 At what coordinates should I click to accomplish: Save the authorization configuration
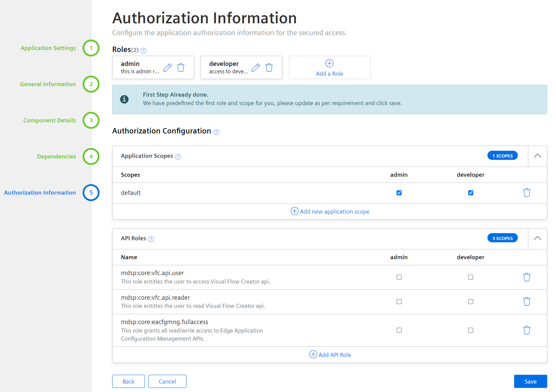point(530,381)
